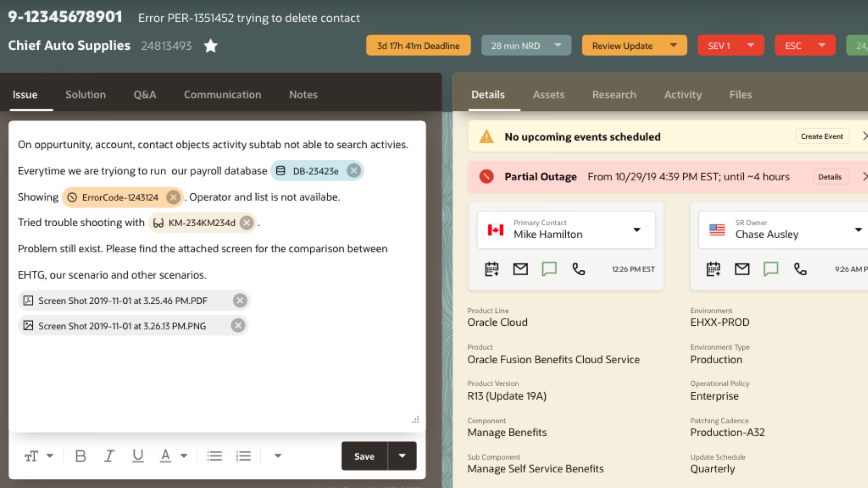Apply underline formatting in the editor

coord(137,456)
